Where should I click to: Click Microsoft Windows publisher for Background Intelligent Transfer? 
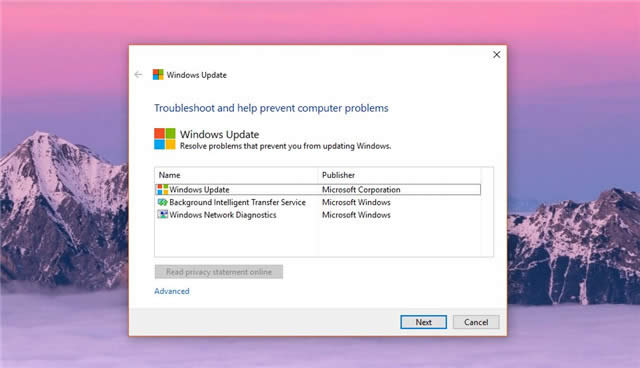(356, 202)
